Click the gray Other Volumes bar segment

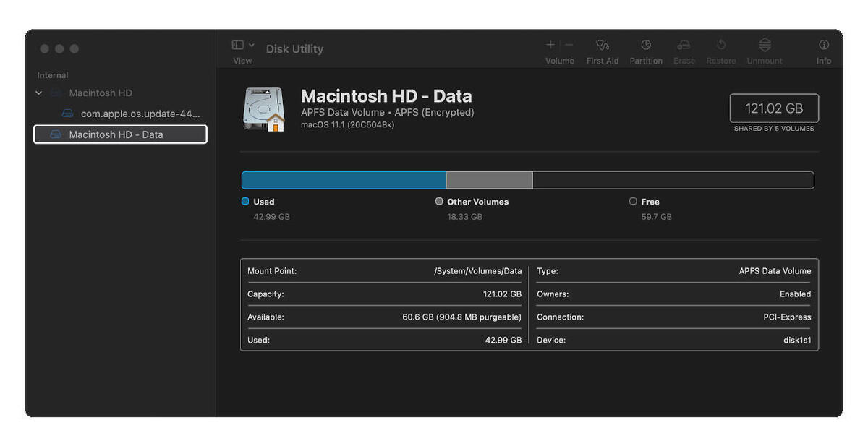(490, 180)
